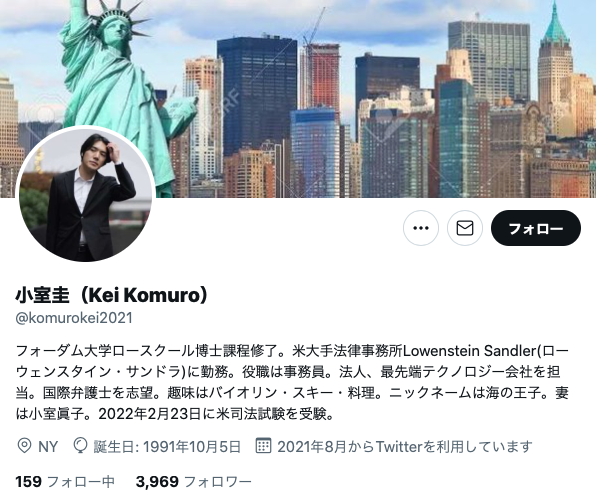Screen dimensions: 596x504
Task: Click the location pin icon
Action: [24, 446]
